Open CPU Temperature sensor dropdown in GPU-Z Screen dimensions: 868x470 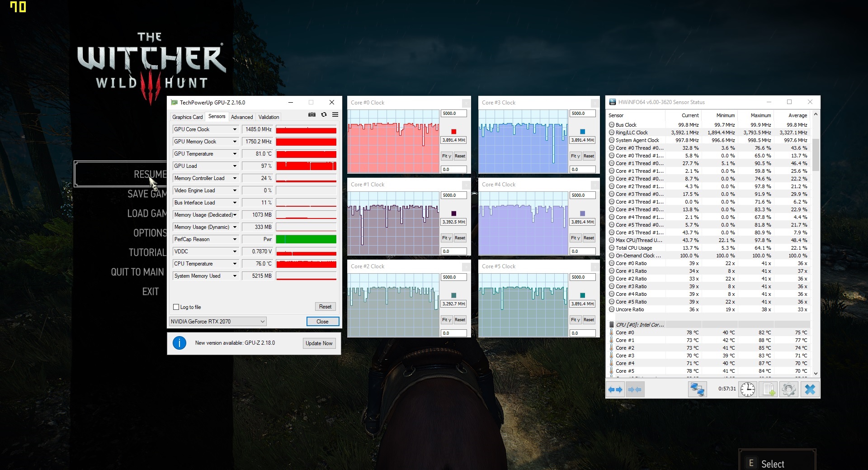click(235, 264)
